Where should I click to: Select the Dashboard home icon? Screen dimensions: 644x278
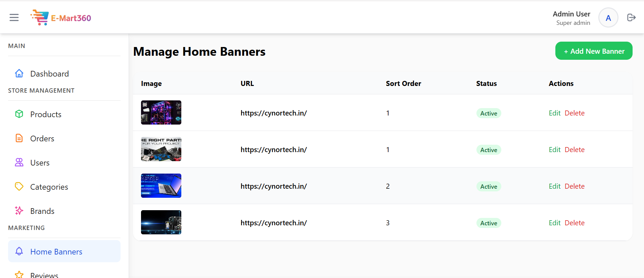pyautogui.click(x=19, y=73)
